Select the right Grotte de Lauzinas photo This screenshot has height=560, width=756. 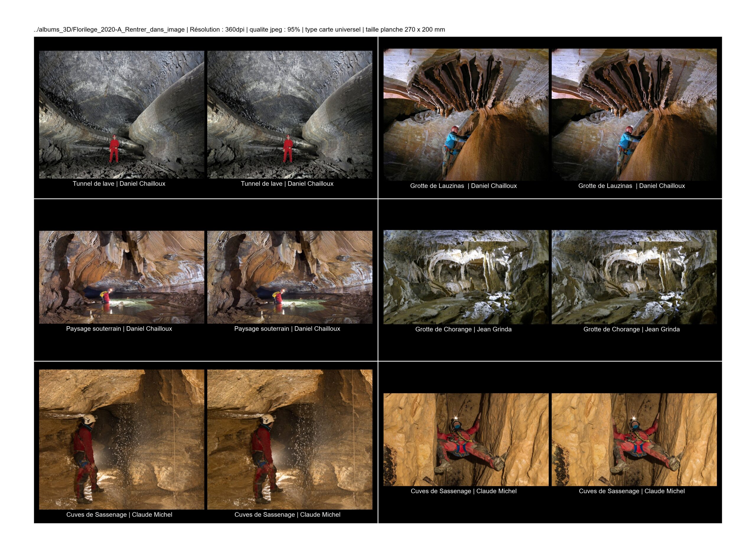click(634, 115)
